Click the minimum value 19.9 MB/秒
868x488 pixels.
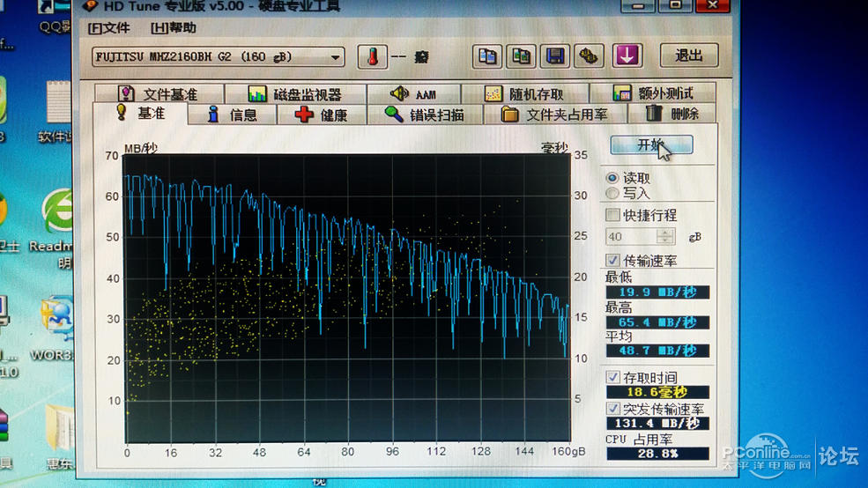click(x=657, y=292)
